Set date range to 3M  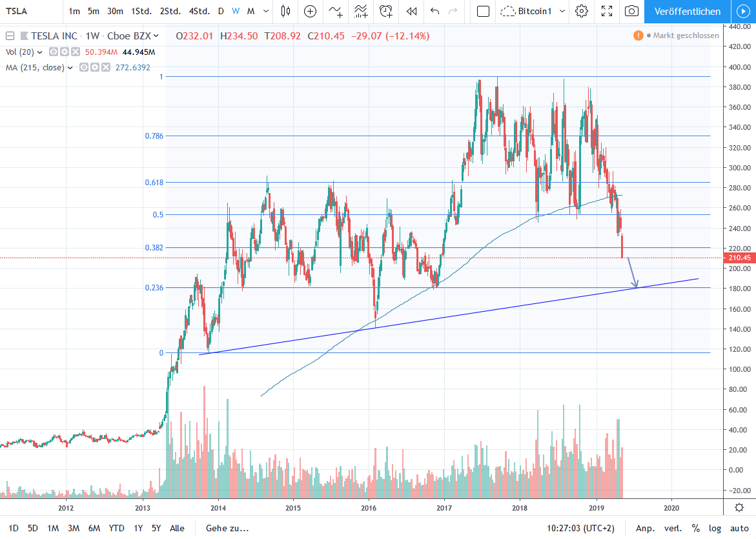[x=74, y=528]
